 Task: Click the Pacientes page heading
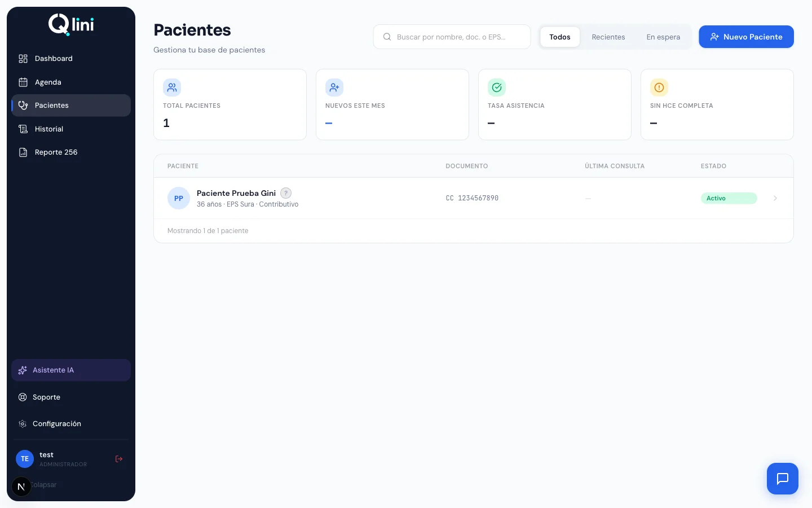point(192,30)
